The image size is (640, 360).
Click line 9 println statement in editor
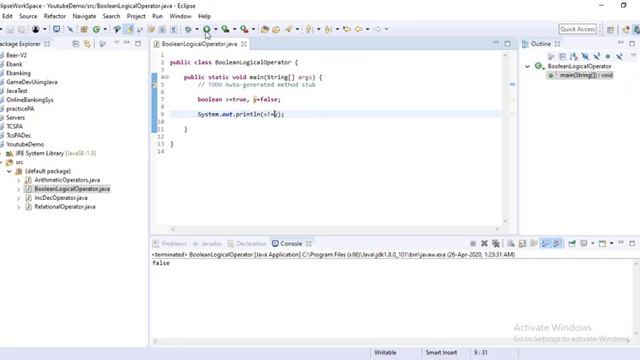click(x=241, y=114)
